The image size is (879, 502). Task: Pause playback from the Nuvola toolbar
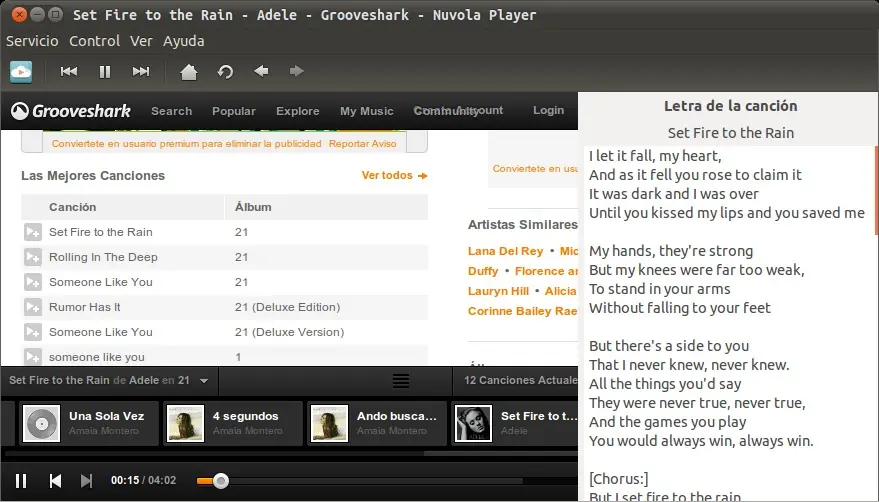[105, 72]
